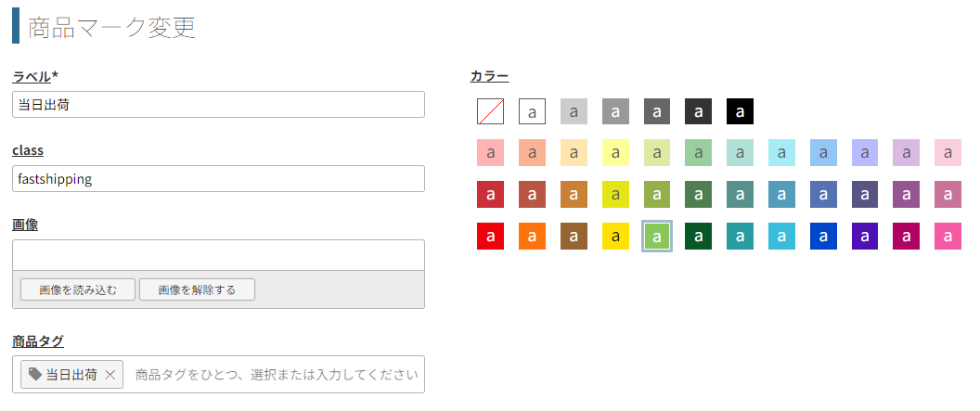The image size is (980, 411).
Task: Click the tag icon in 当日出荷 chip
Action: point(35,375)
